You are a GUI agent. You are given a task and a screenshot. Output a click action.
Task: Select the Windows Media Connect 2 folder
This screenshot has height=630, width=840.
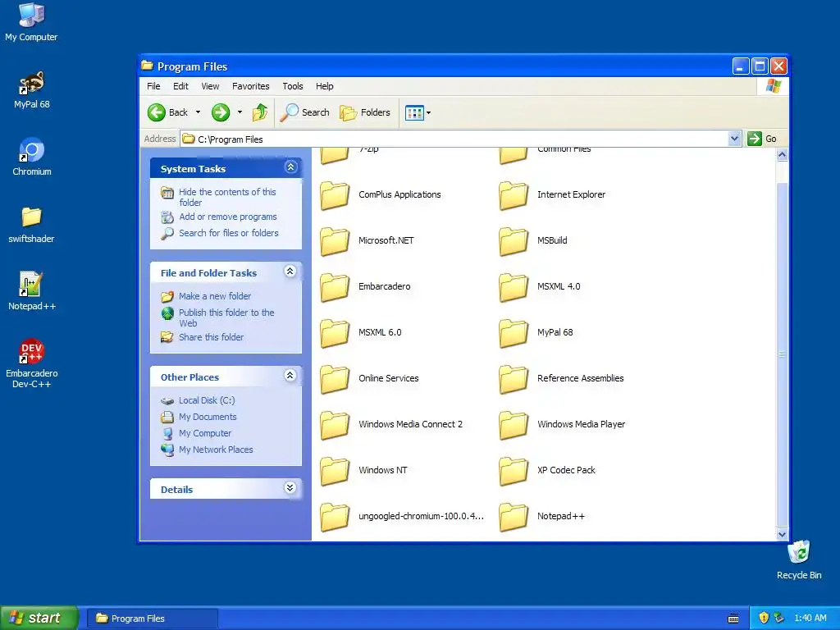pyautogui.click(x=391, y=425)
